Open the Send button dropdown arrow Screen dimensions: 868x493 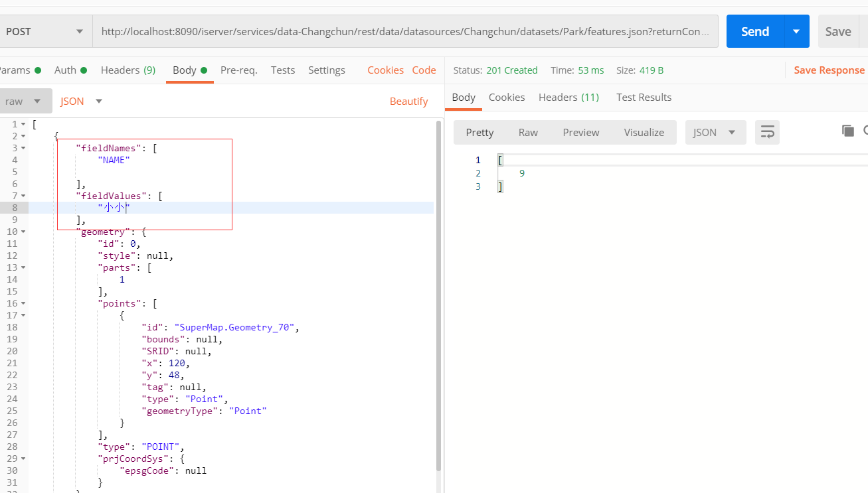pos(797,31)
